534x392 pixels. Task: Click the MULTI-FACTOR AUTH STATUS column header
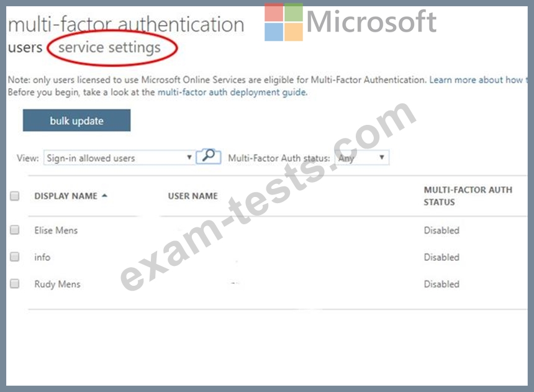click(468, 196)
